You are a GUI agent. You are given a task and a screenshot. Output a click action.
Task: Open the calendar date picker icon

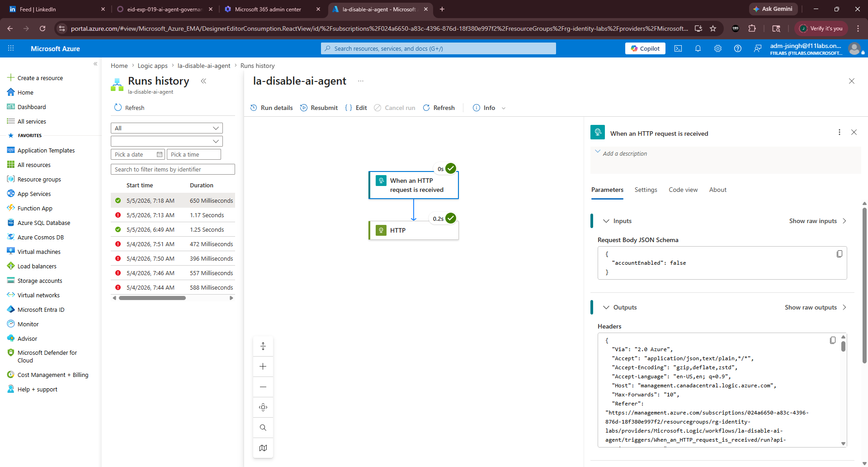(160, 155)
